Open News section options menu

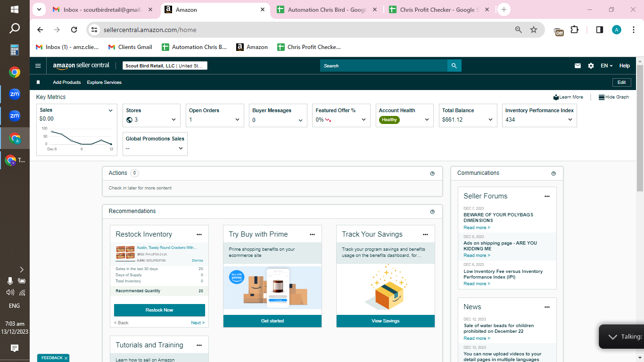coord(547,307)
